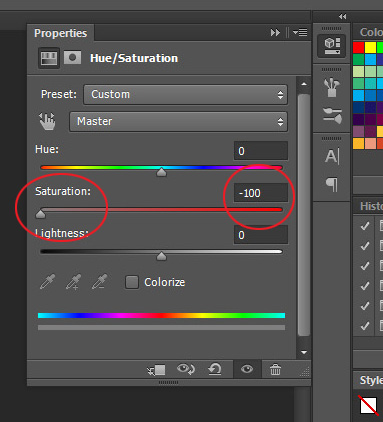This screenshot has height=422, width=383.
Task: Click the Hue slider handle
Action: tap(162, 172)
